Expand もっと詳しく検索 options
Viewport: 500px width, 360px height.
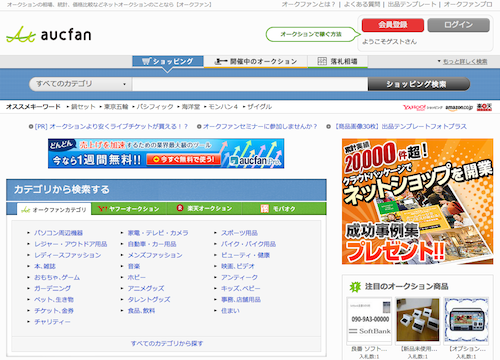465,62
